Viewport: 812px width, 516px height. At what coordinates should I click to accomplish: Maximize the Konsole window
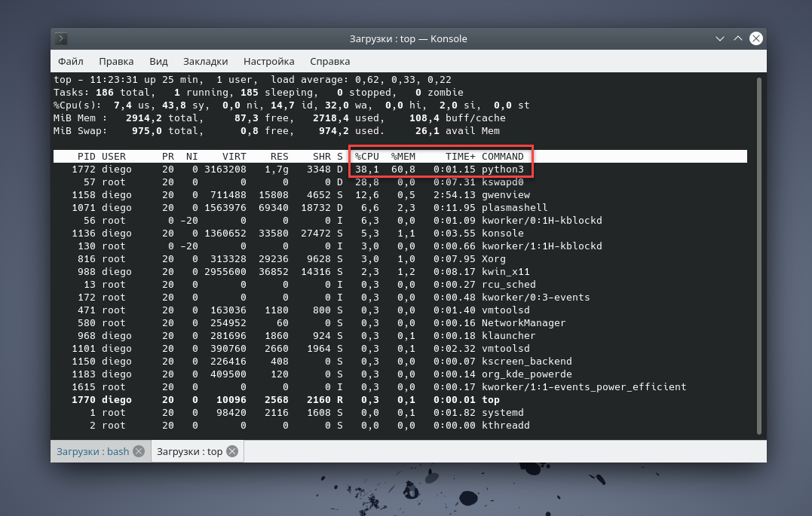[x=738, y=38]
